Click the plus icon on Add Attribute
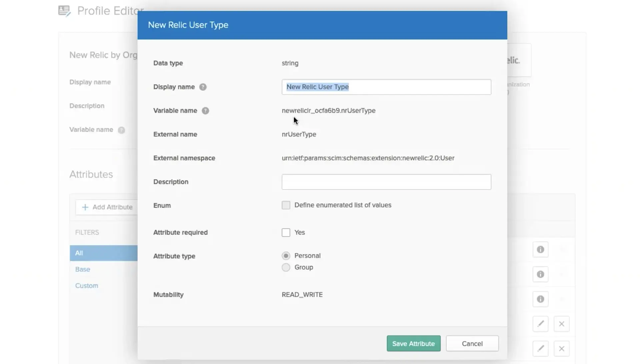Screen dimensions: 640x364 (85, 207)
